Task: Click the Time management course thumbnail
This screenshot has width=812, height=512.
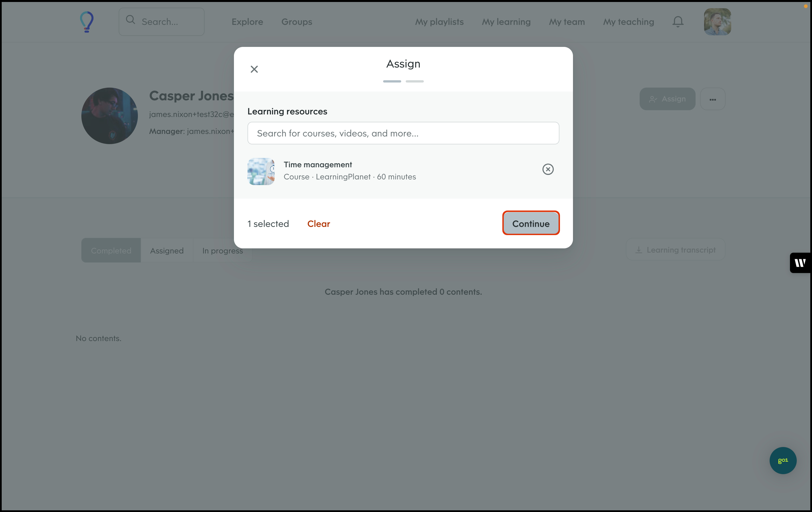Action: pyautogui.click(x=261, y=171)
